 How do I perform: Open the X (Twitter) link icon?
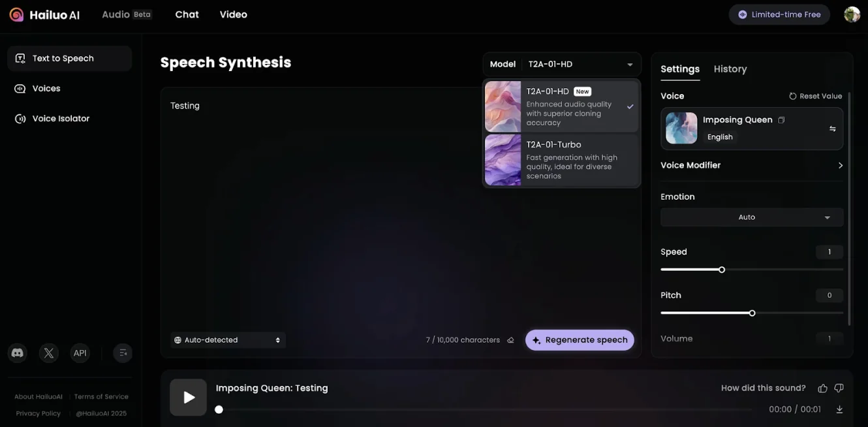(x=49, y=353)
